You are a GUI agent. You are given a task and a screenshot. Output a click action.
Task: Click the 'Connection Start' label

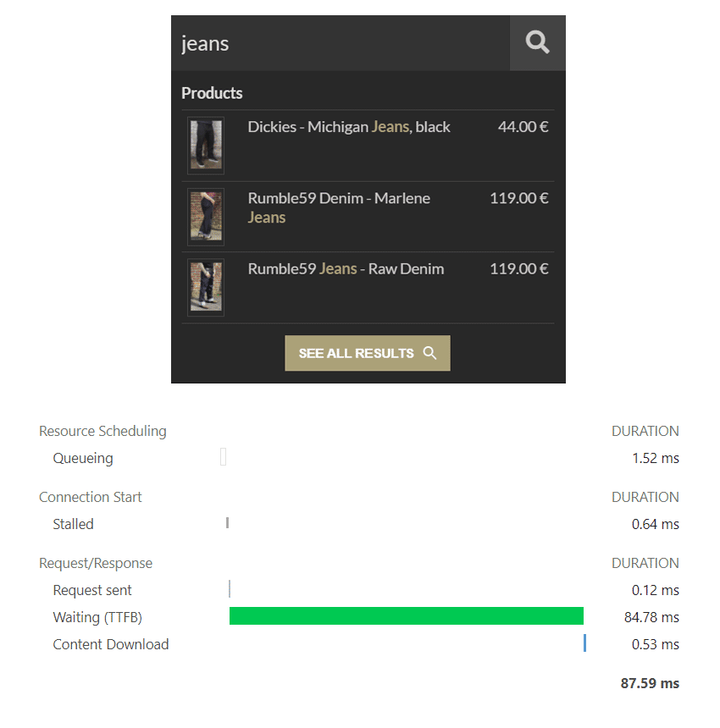click(90, 497)
